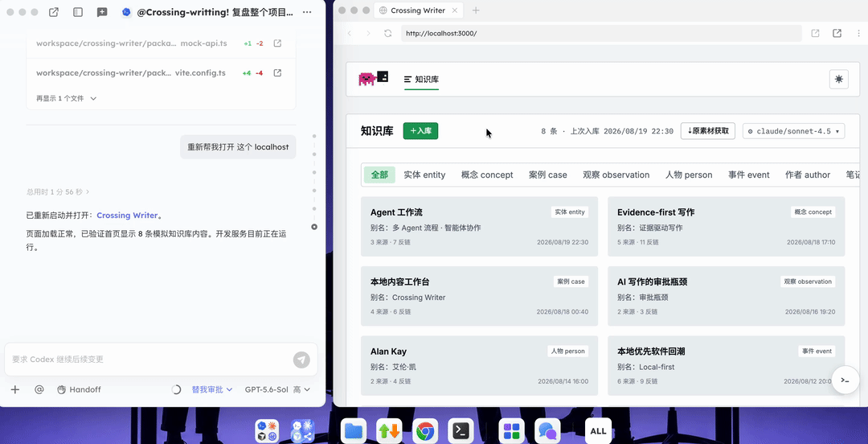The height and width of the screenshot is (444, 868).
Task: Send the message with paper-plane button
Action: coord(301,360)
